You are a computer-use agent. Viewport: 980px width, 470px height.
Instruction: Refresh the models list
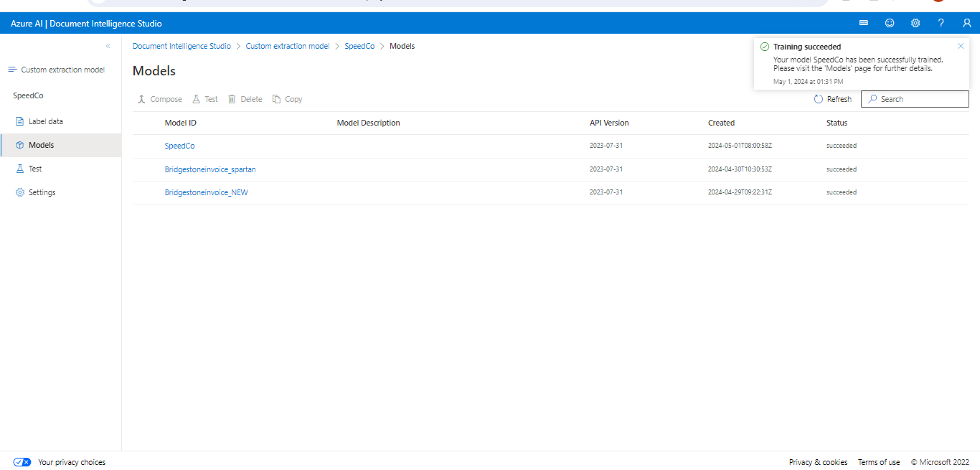point(832,98)
